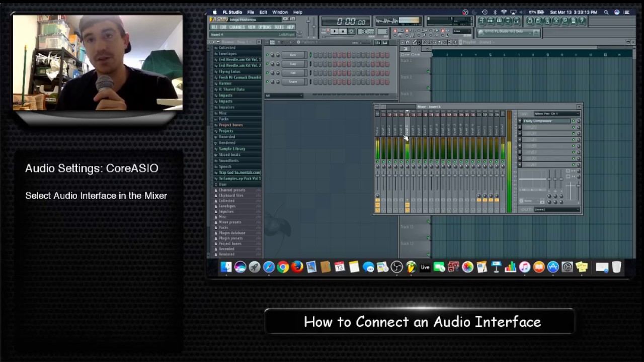Toggle the playlist magnet snap icon
The width and height of the screenshot is (644, 362).
pos(408,42)
